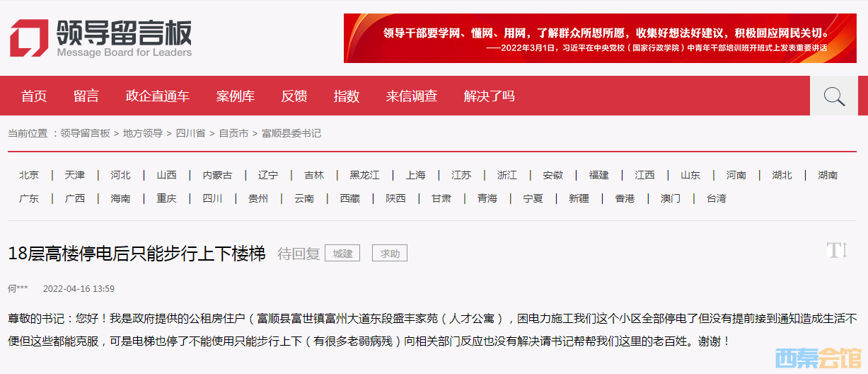Click the 城建 category tag button
The width and height of the screenshot is (868, 374).
(343, 253)
